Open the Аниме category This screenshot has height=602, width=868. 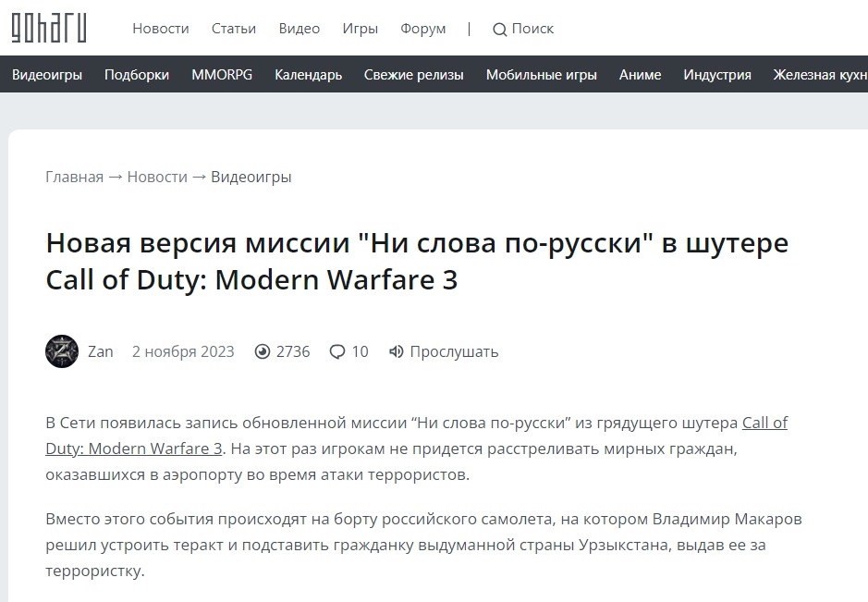pyautogui.click(x=640, y=74)
